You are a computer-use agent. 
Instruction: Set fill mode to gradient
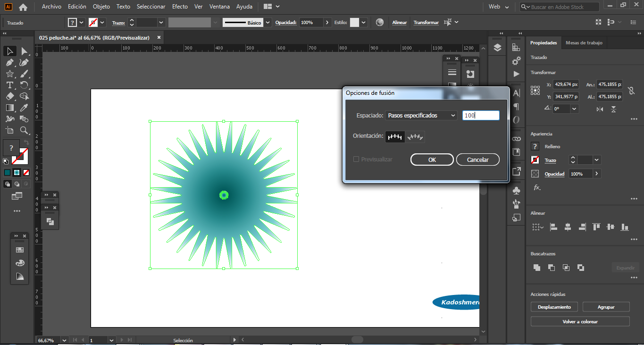(17, 173)
